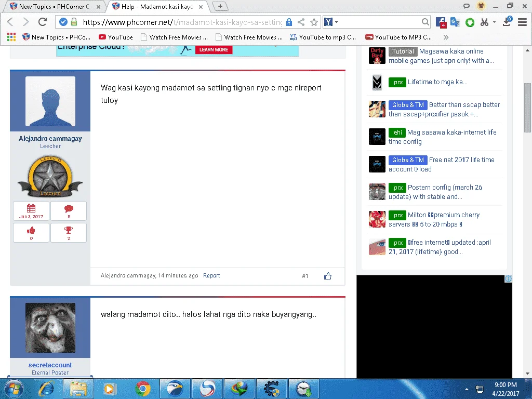Click the message count speech bubble box
Image resolution: width=532 pixels, height=399 pixels.
[69, 211]
